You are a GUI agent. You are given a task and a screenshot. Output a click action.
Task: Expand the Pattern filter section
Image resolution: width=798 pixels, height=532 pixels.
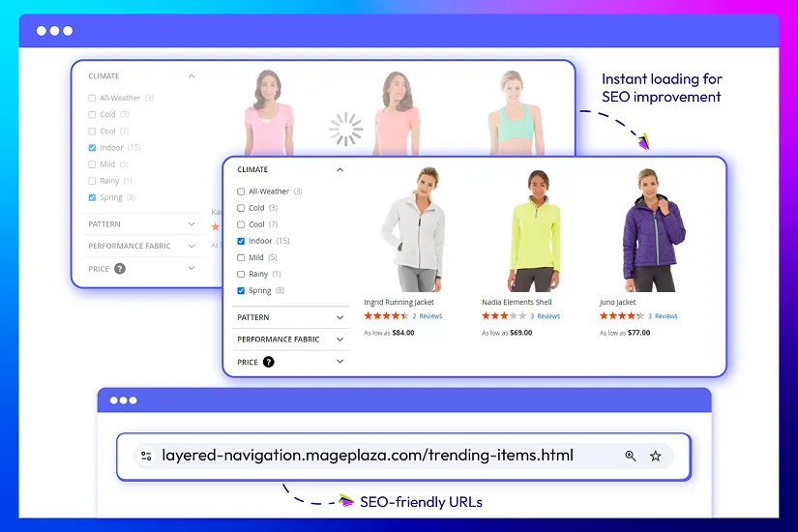(340, 317)
